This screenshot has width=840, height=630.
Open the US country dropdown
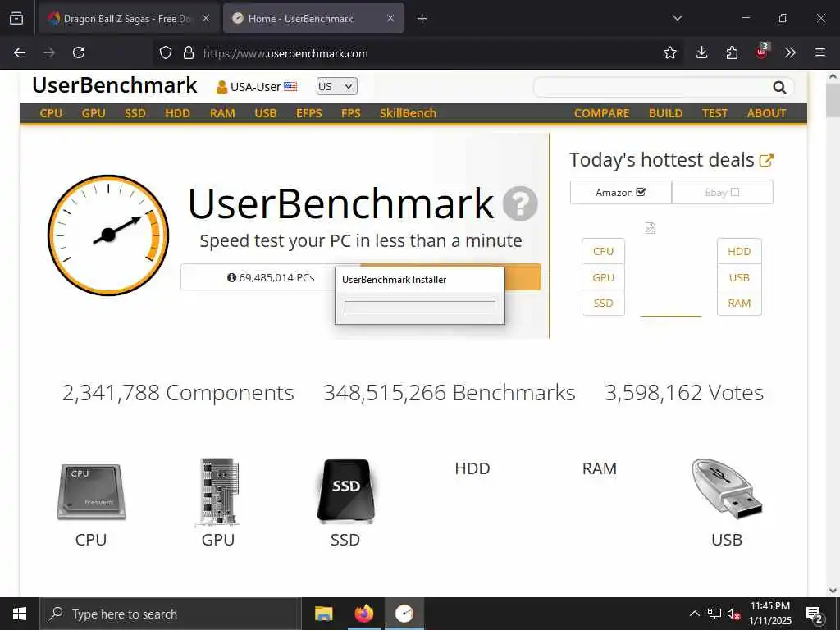pos(336,86)
